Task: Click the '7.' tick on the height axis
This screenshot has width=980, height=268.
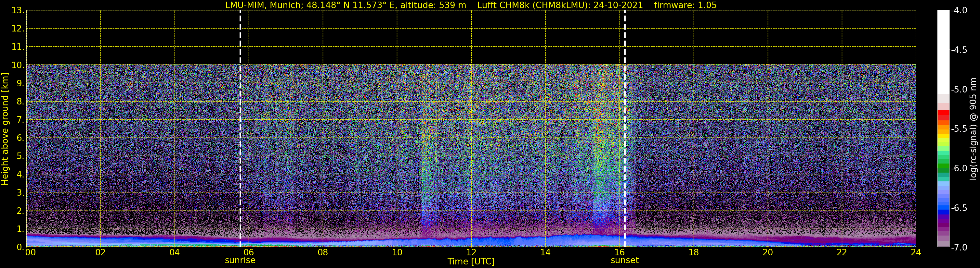Action: click(20, 120)
